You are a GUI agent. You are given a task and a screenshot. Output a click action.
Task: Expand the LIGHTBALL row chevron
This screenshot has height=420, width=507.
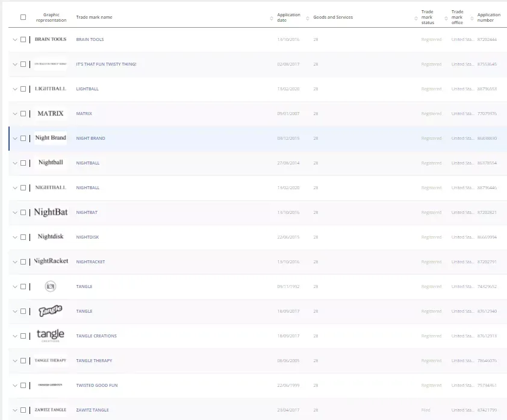pyautogui.click(x=15, y=89)
